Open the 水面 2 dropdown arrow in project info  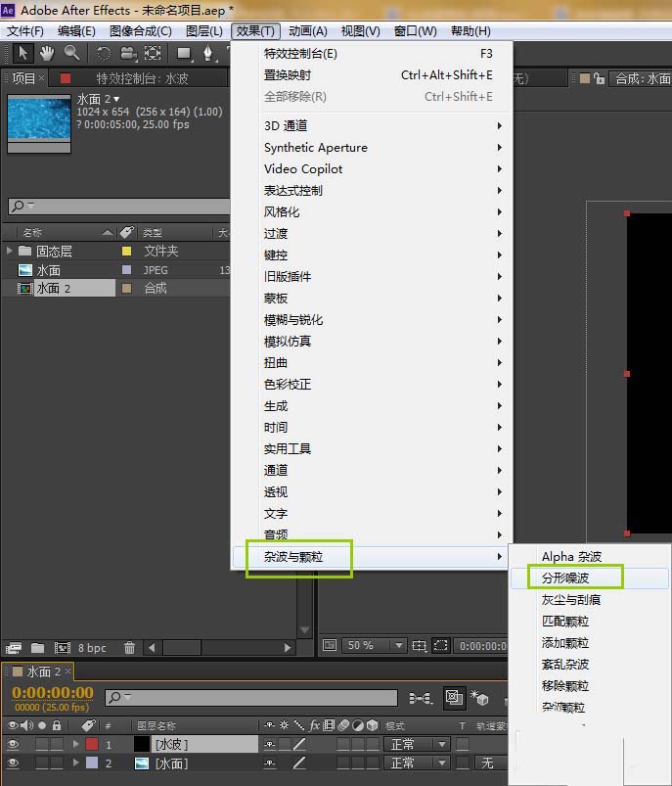116,99
